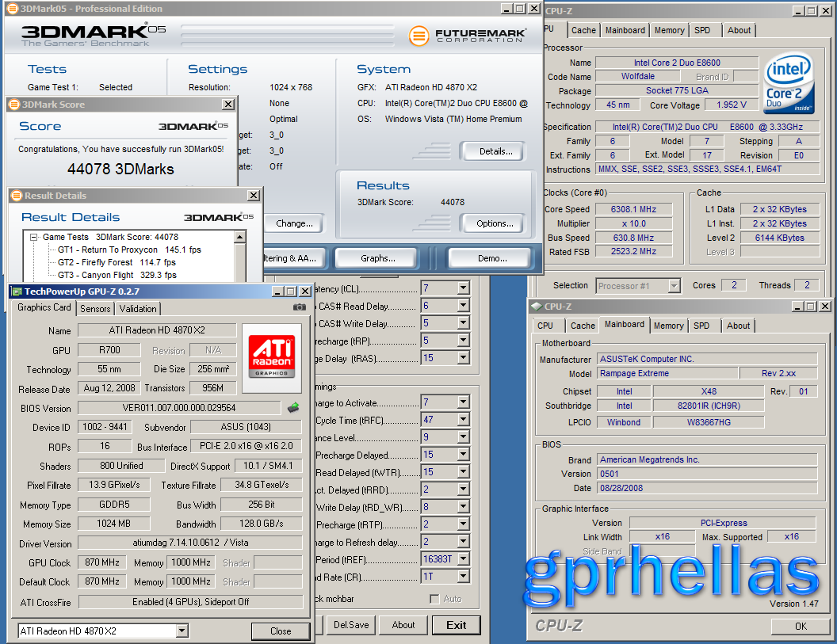
Task: Click the Bus Interface PCI-E field
Action: [x=246, y=446]
